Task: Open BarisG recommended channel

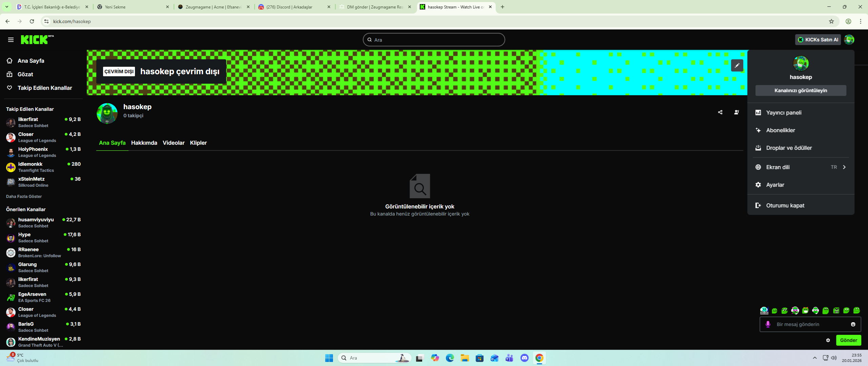Action: [x=43, y=327]
